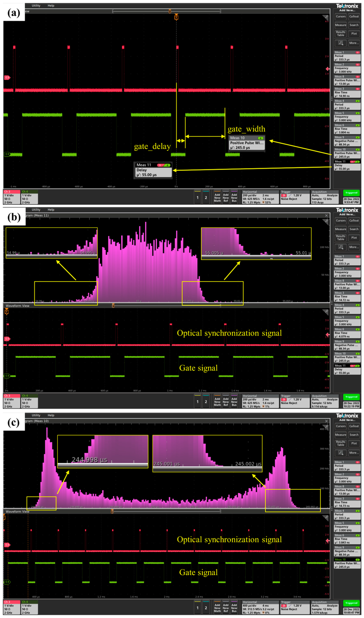Toggle channel 1 button in panel (a)
Viewport: 364px width, 618px height.
tap(197, 197)
